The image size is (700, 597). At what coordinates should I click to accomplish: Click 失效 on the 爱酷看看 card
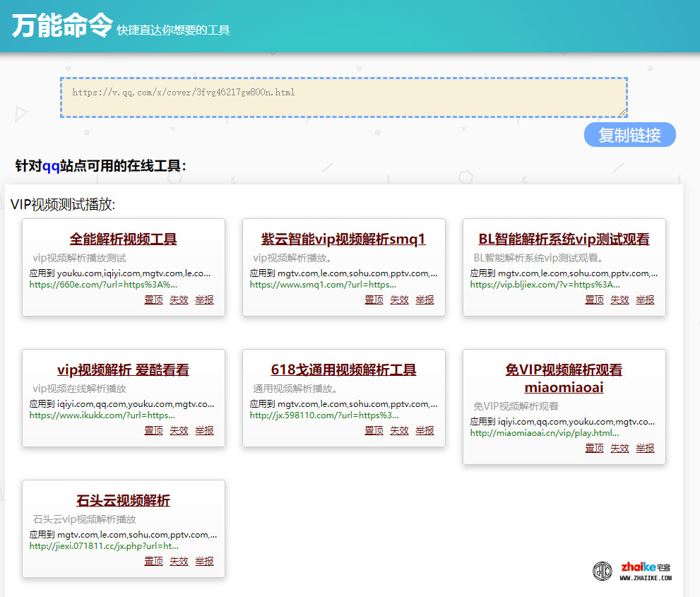coord(179,430)
